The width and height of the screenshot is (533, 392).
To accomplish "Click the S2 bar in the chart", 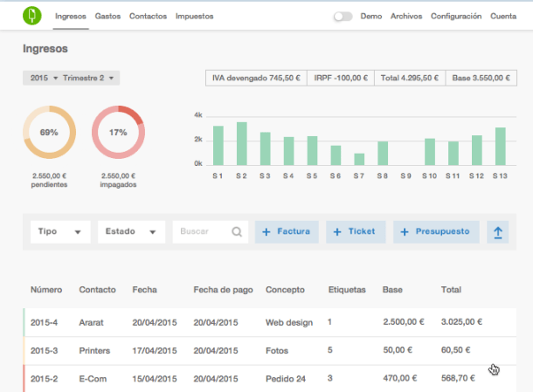I will 241,143.
